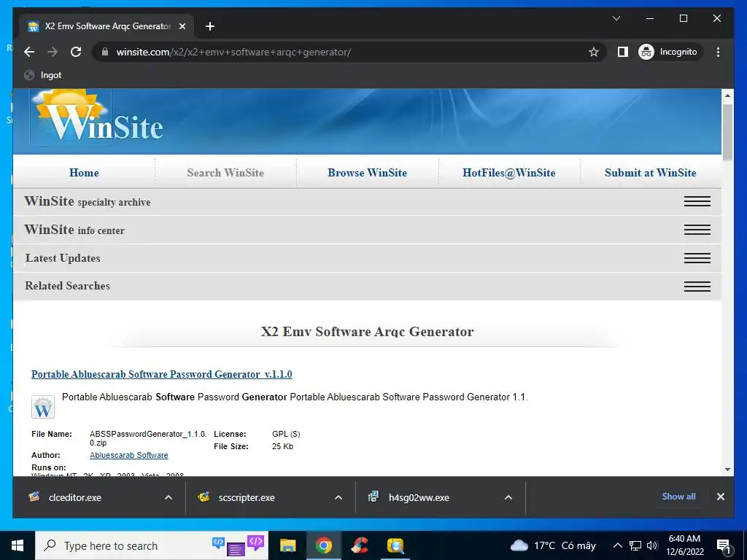Click the GPL ($) license value
Viewport: 747px width, 560px height.
tap(286, 435)
